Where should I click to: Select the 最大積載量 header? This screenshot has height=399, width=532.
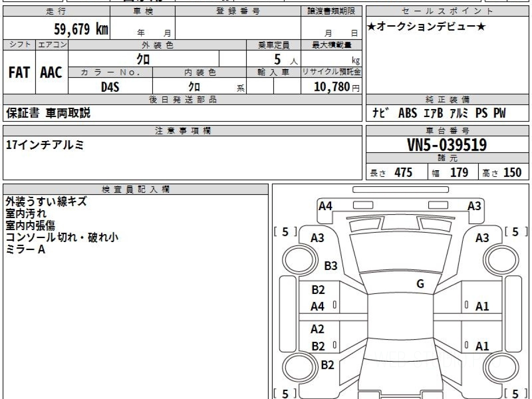(331, 45)
